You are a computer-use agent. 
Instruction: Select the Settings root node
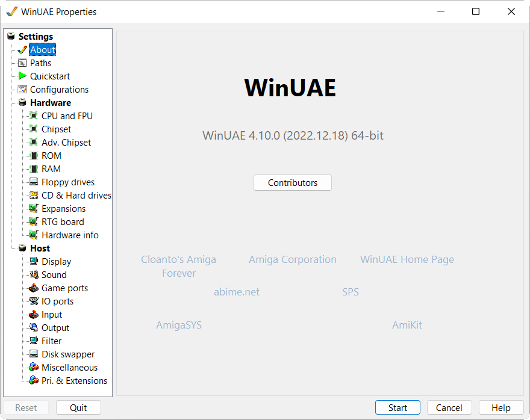click(x=36, y=37)
